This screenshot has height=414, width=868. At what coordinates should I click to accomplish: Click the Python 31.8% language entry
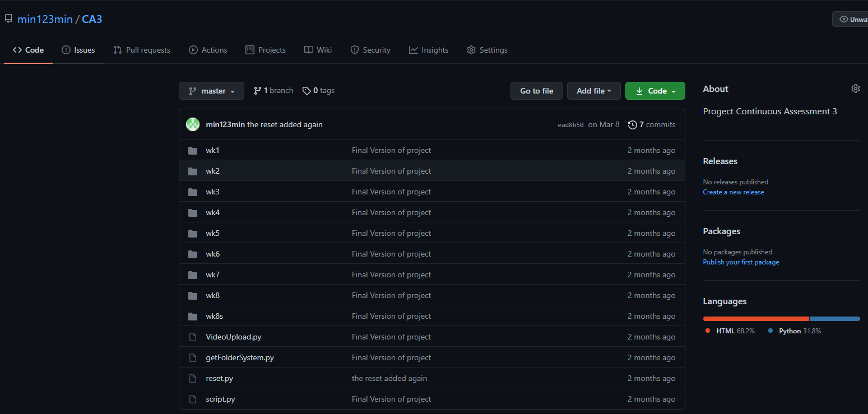point(795,331)
